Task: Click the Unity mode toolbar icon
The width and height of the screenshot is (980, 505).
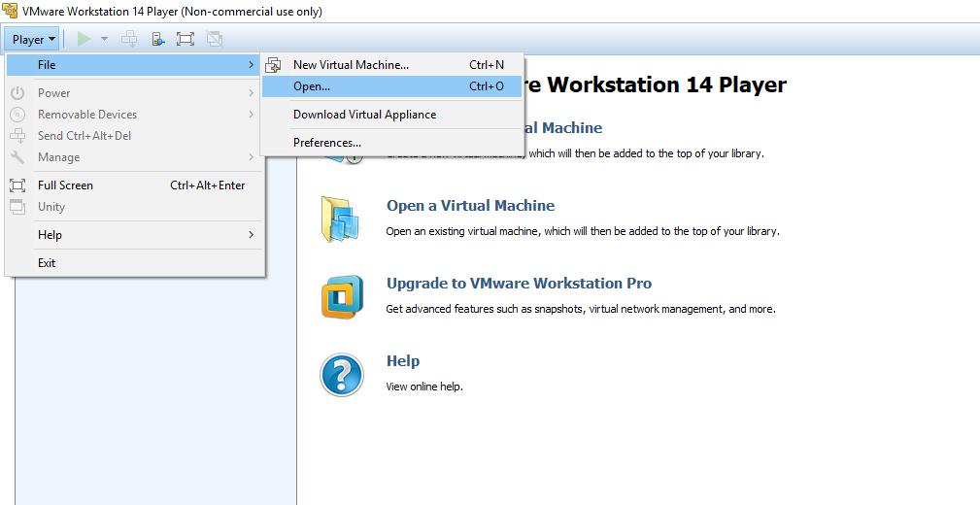Action: (215, 40)
